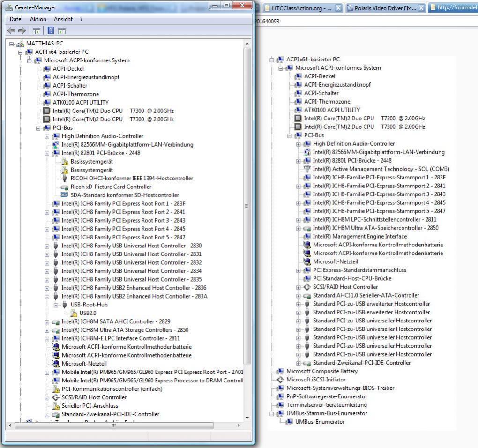Screen dimensions: 478x448
Task: Click the USB Universal Host Controller 2830 icon
Action: [55, 246]
